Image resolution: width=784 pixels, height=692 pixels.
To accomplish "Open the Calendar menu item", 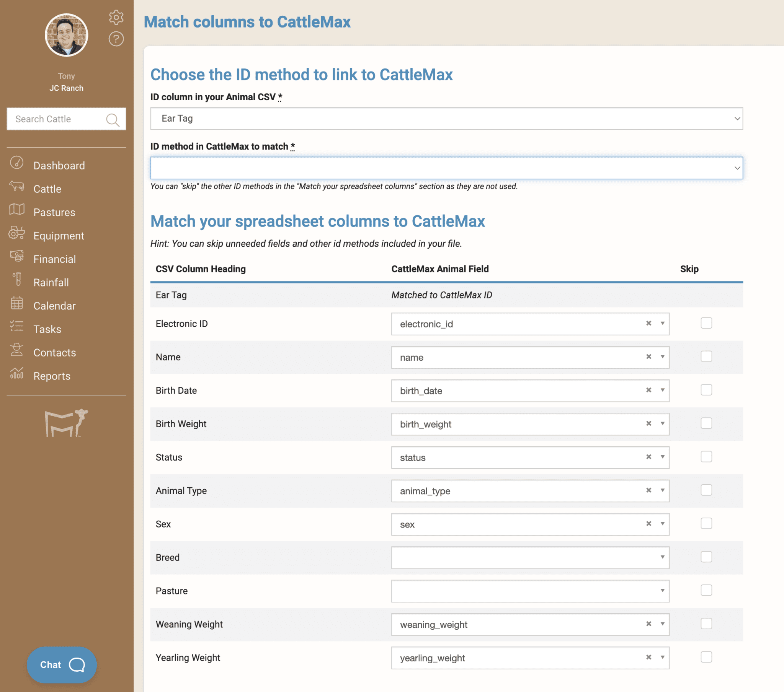I will 54,306.
